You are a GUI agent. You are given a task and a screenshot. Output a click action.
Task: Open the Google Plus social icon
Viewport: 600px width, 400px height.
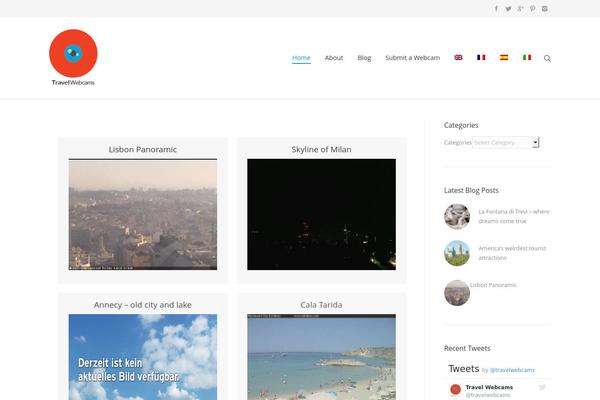point(520,8)
